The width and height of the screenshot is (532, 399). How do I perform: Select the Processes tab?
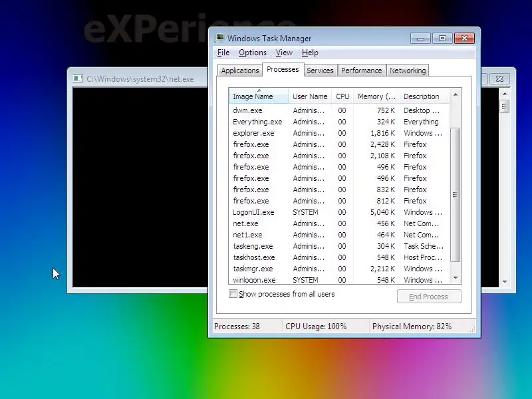283,69
